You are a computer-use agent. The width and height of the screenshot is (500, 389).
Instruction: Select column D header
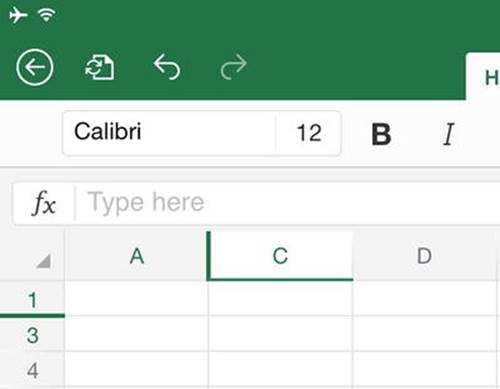click(x=424, y=256)
